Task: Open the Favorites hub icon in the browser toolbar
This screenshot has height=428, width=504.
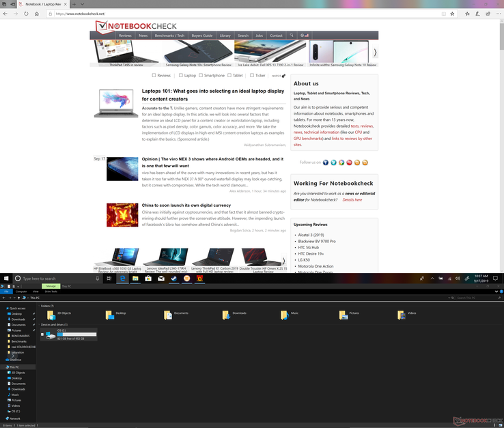Action: click(467, 14)
